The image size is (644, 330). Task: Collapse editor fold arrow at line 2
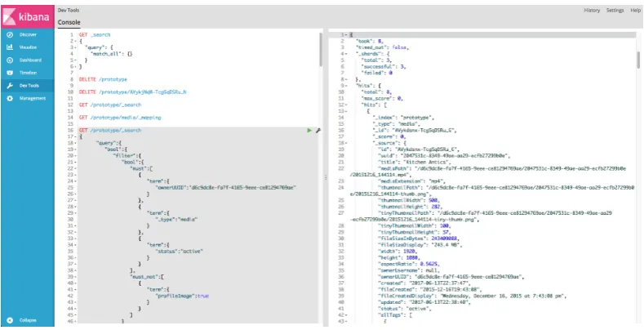[x=76, y=42]
